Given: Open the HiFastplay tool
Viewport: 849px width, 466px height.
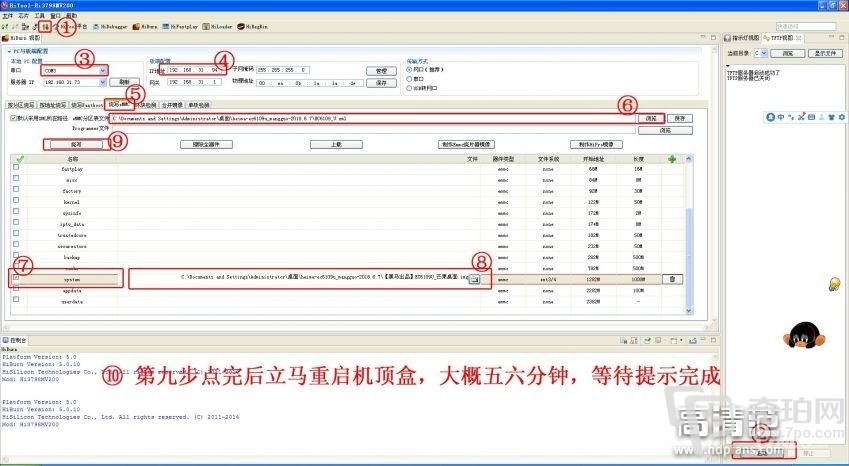Looking at the screenshot, I should coord(180,27).
